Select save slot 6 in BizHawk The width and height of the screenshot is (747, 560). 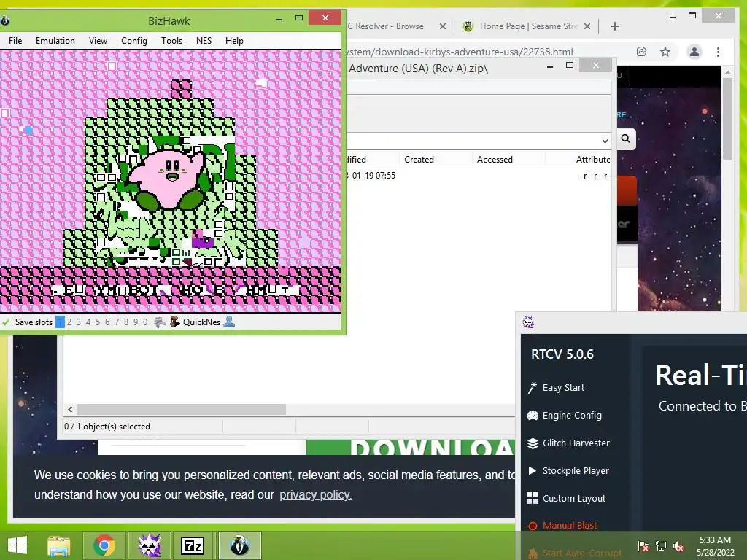click(x=107, y=322)
